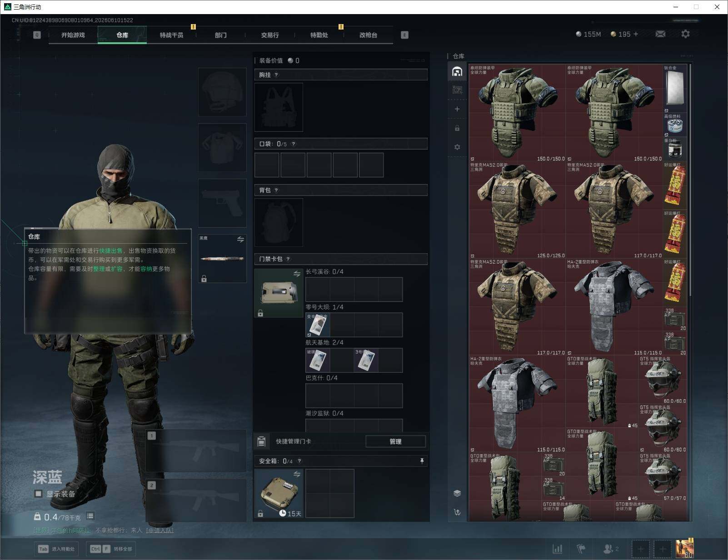Viewport: 728px width, 560px height.
Task: Click the player avatar in bottom bar
Action: point(684,549)
